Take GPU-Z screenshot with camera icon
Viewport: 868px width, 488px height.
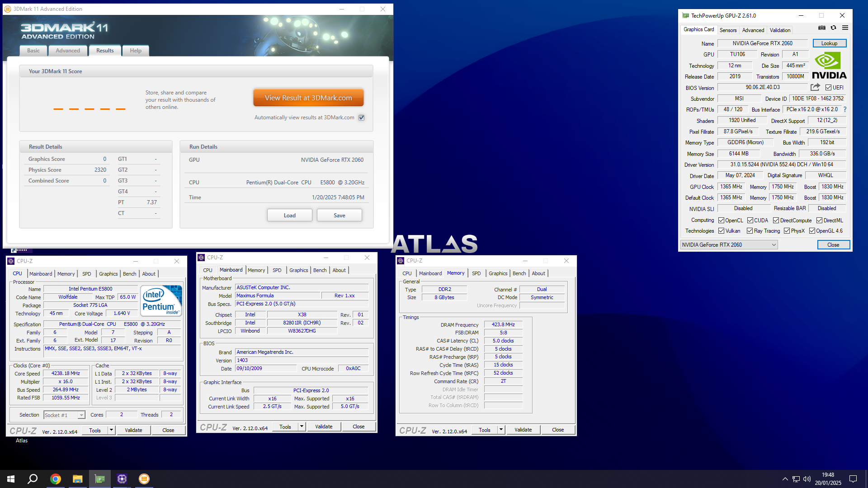pos(821,28)
